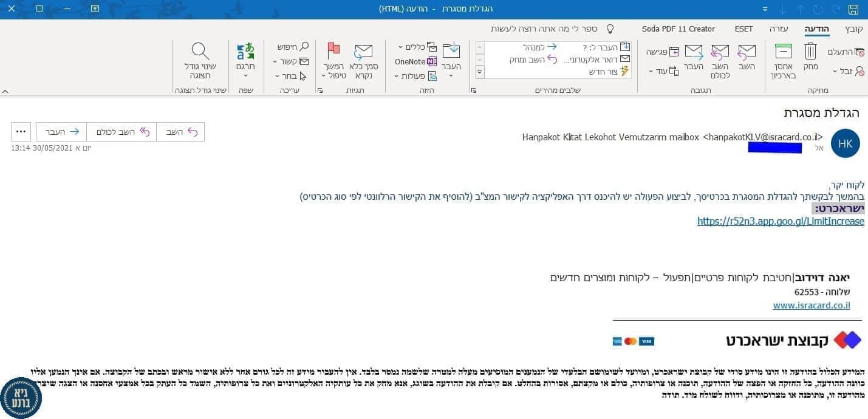The height and width of the screenshot is (419, 868).
Task: Click the sender address hanpakotKLV@isracard.co.il
Action: point(763,137)
